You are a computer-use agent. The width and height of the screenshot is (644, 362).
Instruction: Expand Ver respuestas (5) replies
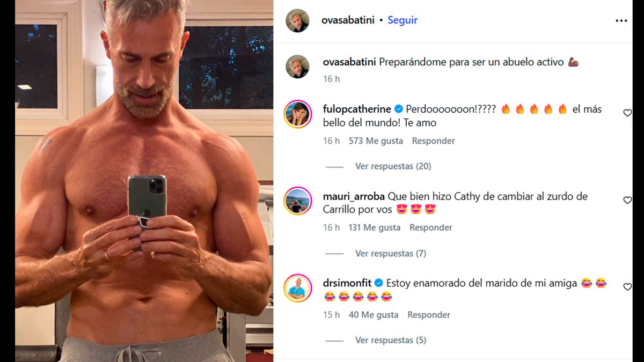click(391, 340)
